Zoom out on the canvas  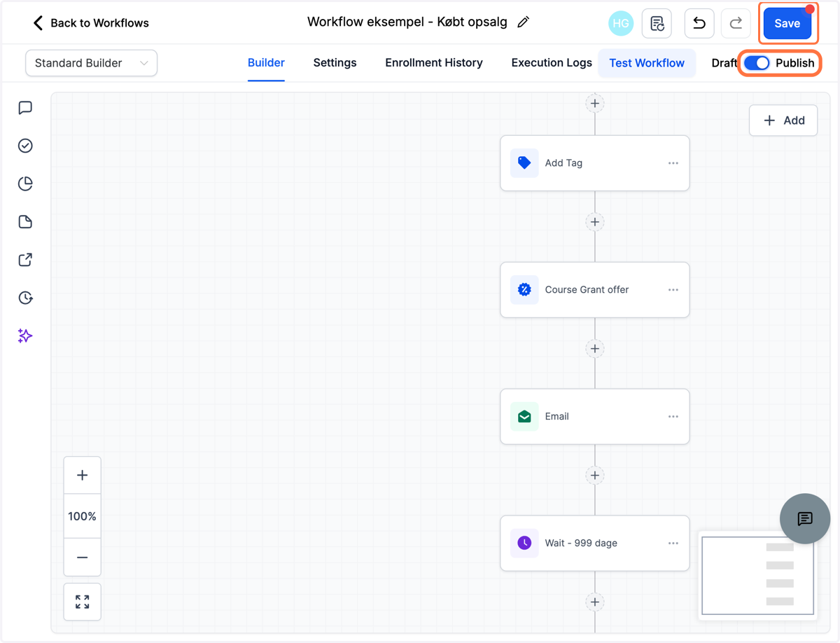pos(82,558)
